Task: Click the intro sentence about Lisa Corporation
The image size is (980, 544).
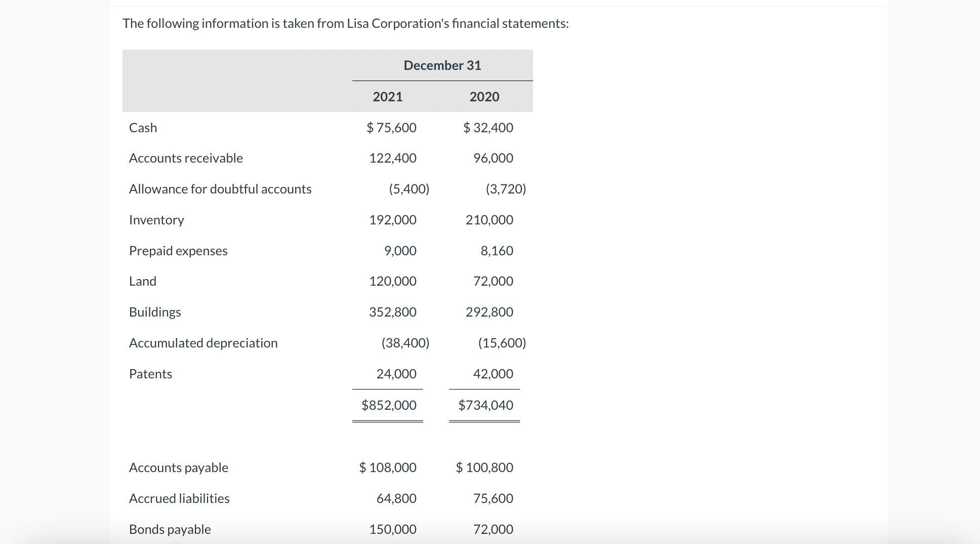Action: point(346,24)
